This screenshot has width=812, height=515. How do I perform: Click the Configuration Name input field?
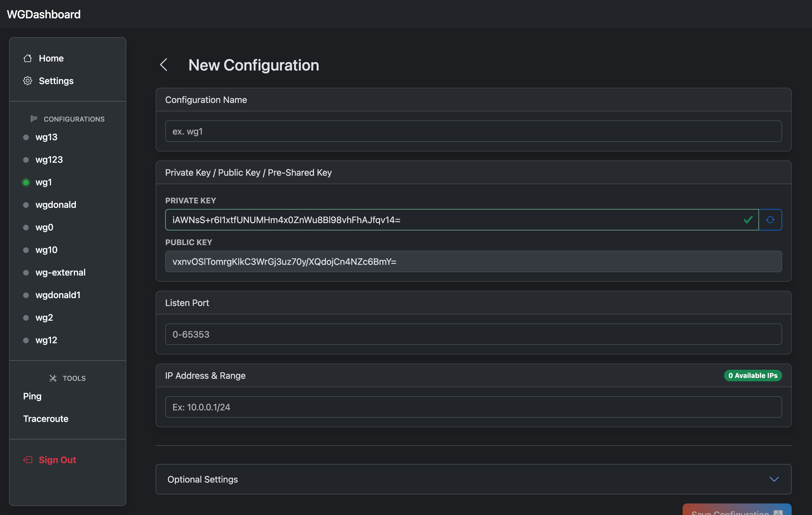473,131
